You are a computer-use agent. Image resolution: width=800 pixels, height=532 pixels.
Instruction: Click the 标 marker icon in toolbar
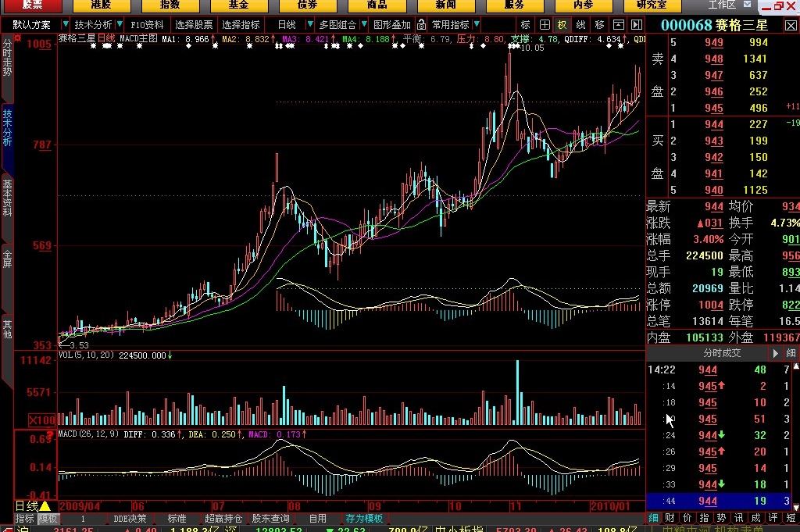click(x=526, y=24)
